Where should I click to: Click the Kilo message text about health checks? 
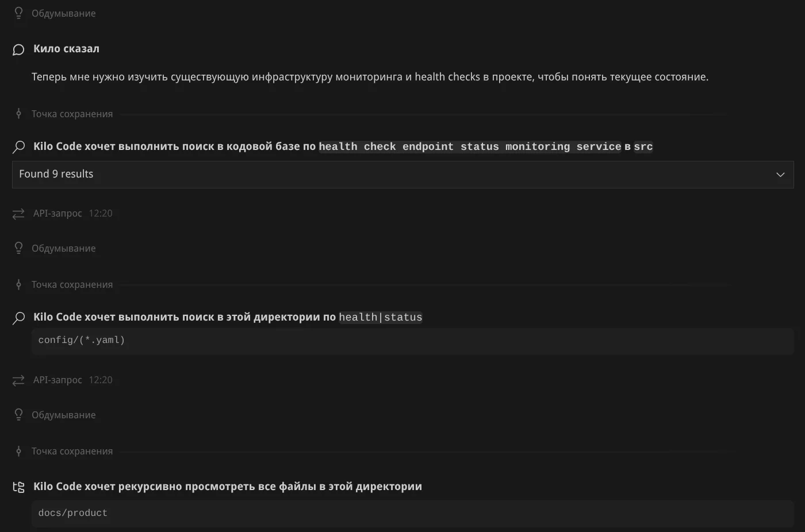pos(370,77)
